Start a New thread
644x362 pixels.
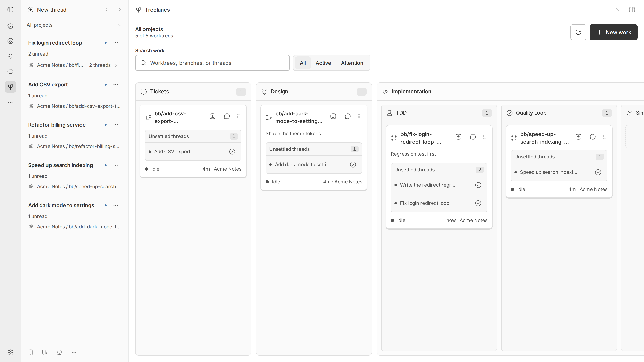click(x=47, y=10)
